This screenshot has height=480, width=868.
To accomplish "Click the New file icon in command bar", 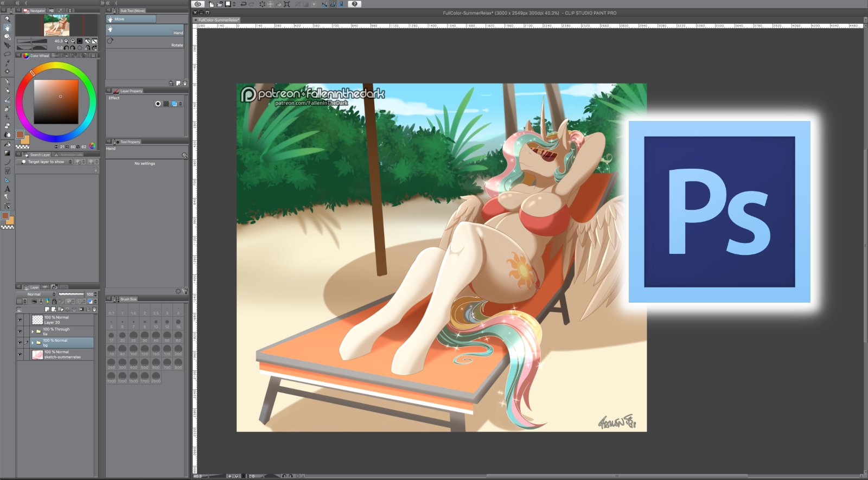I will 211,4.
